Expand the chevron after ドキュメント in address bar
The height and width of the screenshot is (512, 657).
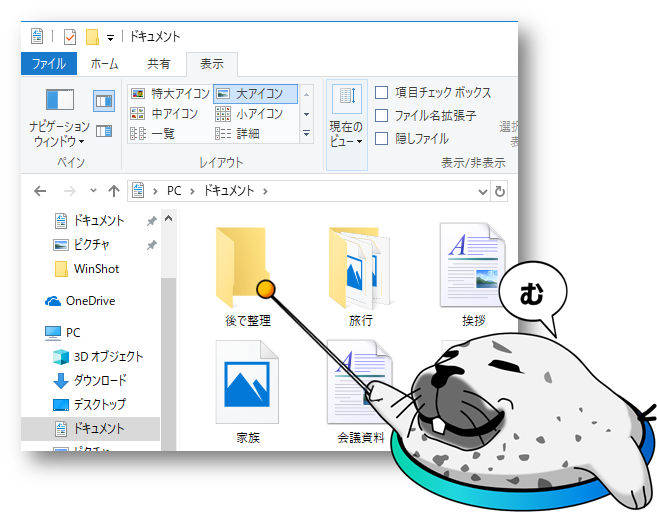[x=265, y=191]
